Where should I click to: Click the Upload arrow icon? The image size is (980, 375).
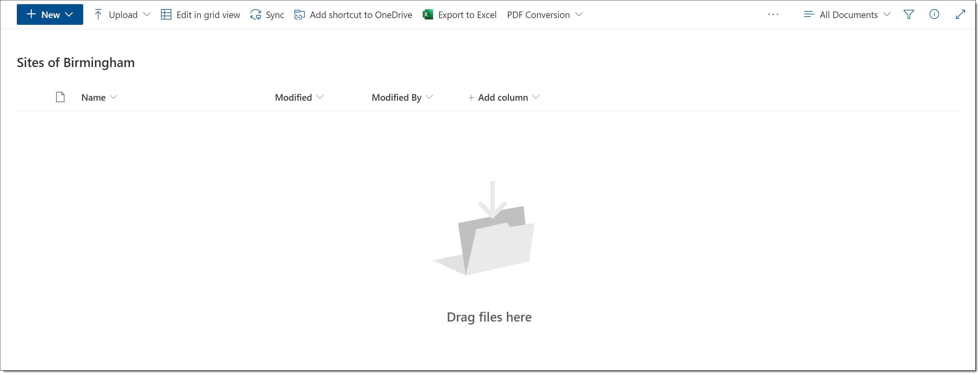point(98,15)
